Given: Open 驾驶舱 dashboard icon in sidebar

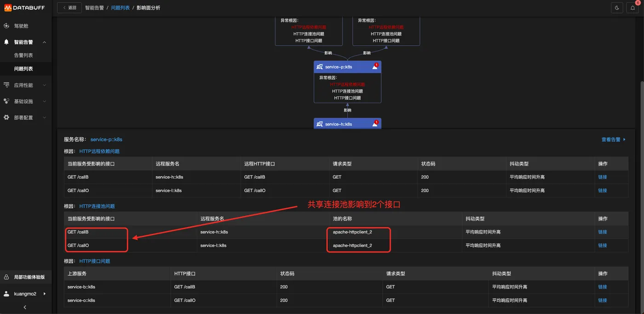Looking at the screenshot, I should [6, 26].
